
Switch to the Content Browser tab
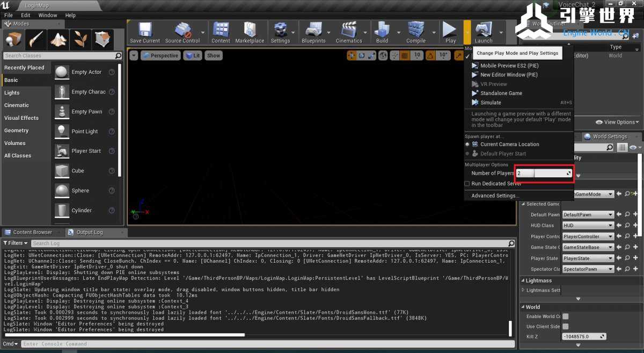[x=33, y=232]
